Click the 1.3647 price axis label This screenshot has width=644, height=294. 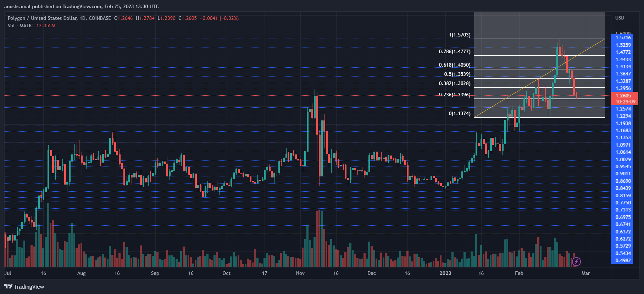(623, 74)
